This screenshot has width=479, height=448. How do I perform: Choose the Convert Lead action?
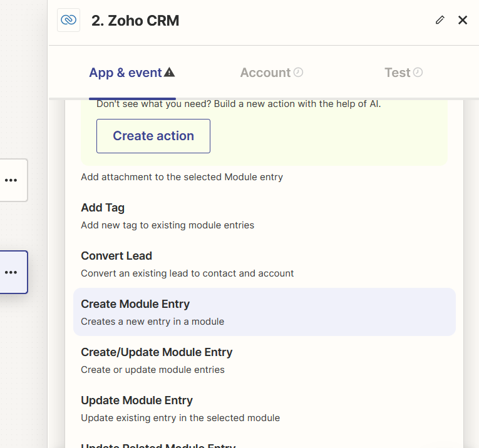coord(116,256)
